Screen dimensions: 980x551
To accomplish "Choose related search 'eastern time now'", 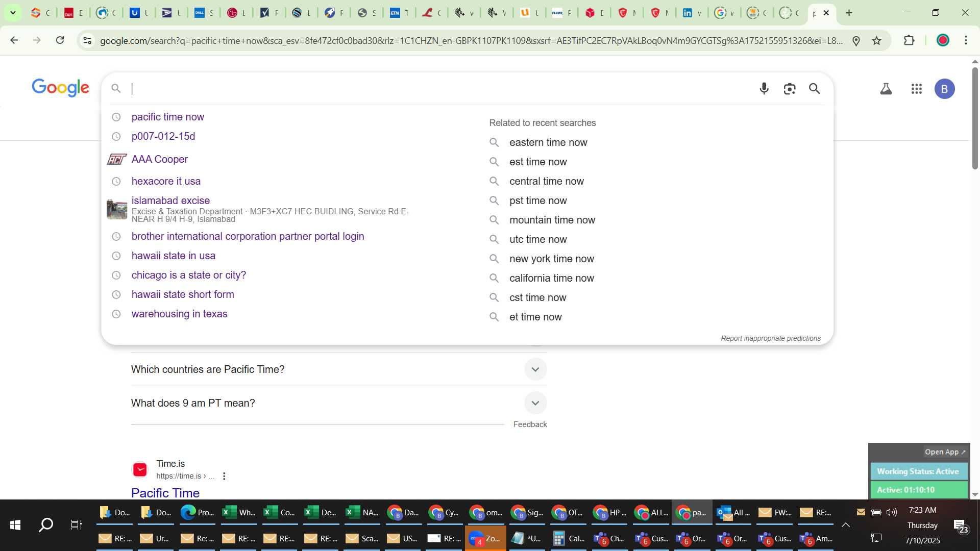I will coord(548,142).
